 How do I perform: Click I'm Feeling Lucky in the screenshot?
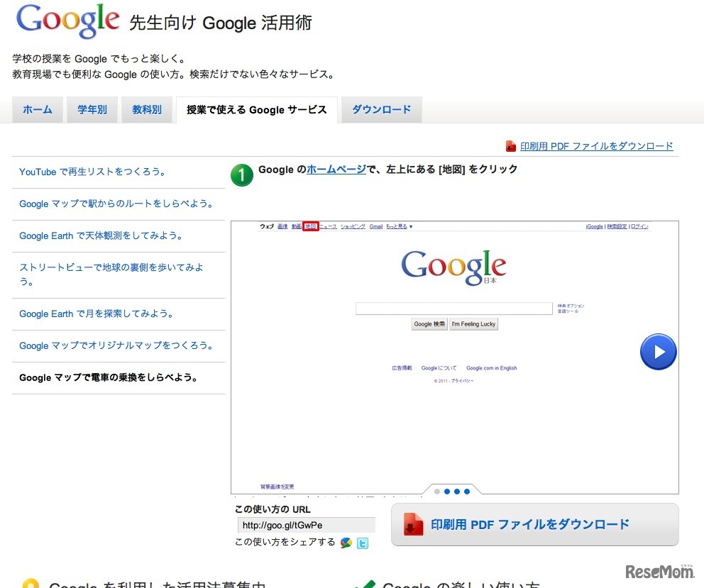473,324
